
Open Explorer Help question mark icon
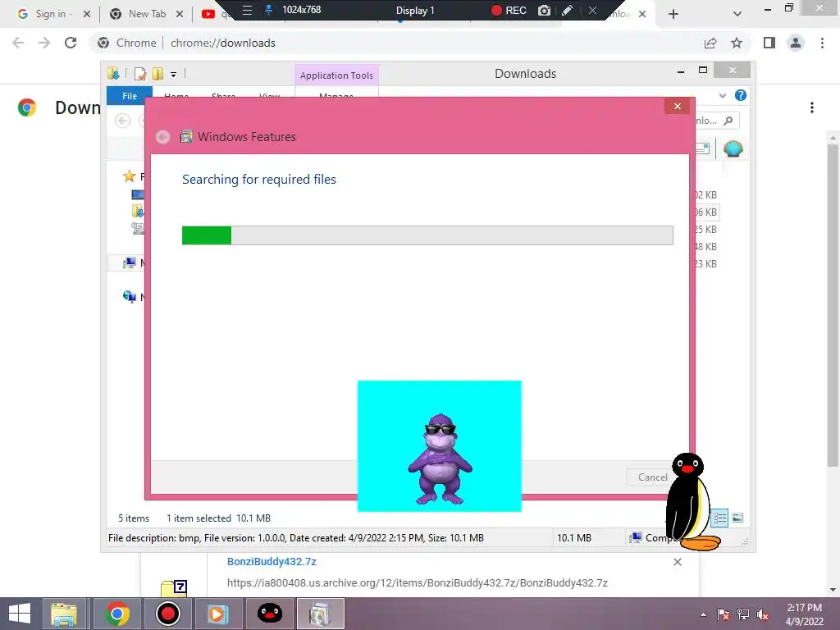(x=741, y=95)
